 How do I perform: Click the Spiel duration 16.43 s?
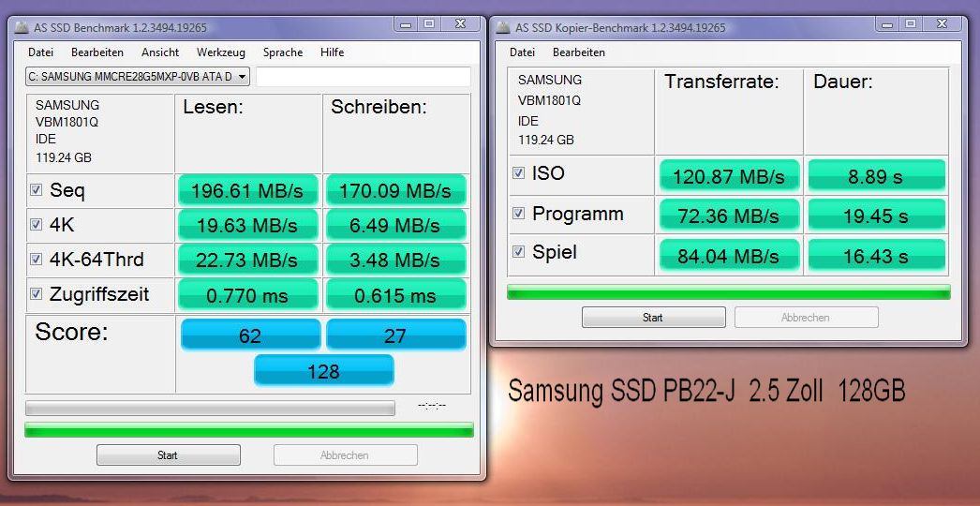tap(876, 255)
